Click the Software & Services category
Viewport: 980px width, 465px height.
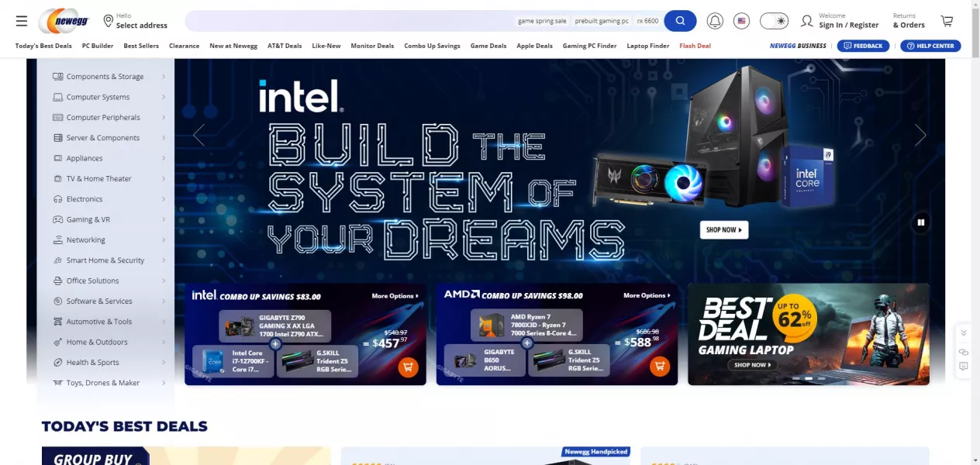[x=109, y=301]
